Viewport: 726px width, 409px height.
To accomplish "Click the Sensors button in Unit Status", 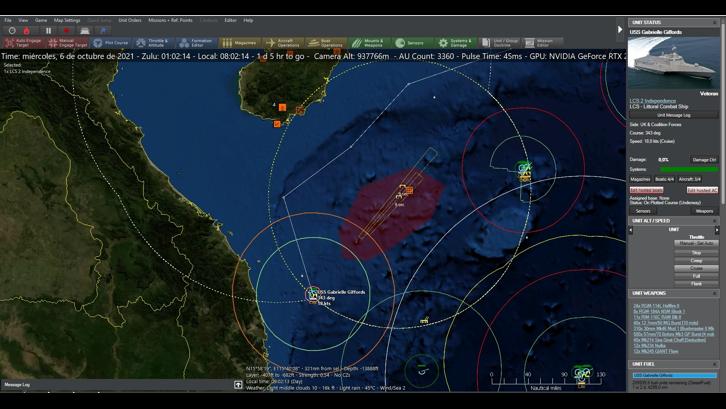I will 643,211.
